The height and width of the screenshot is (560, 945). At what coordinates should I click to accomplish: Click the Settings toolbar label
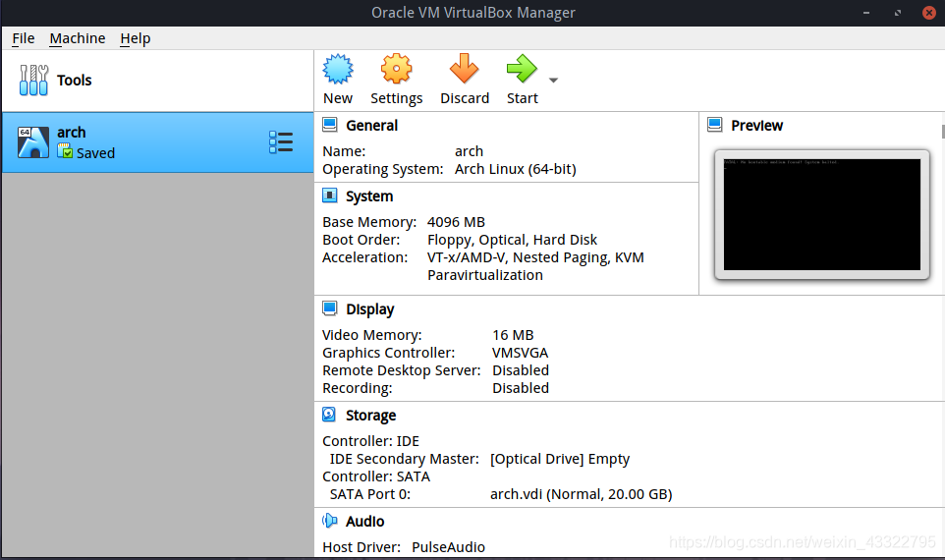point(397,98)
